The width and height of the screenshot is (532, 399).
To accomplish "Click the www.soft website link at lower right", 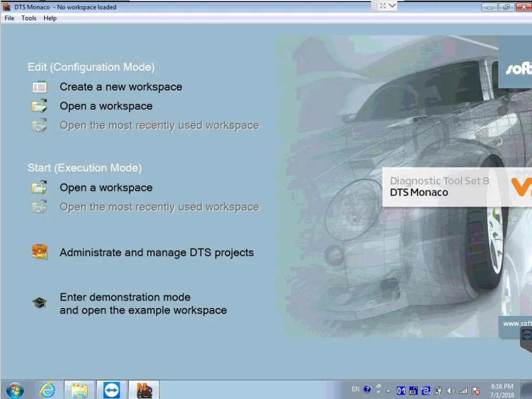I will click(x=517, y=323).
